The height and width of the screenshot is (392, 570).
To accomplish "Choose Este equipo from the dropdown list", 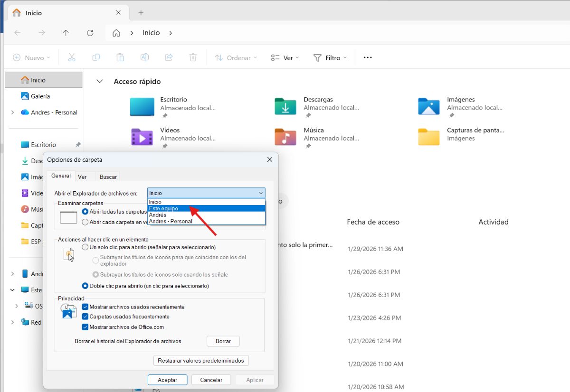I will click(x=163, y=208).
